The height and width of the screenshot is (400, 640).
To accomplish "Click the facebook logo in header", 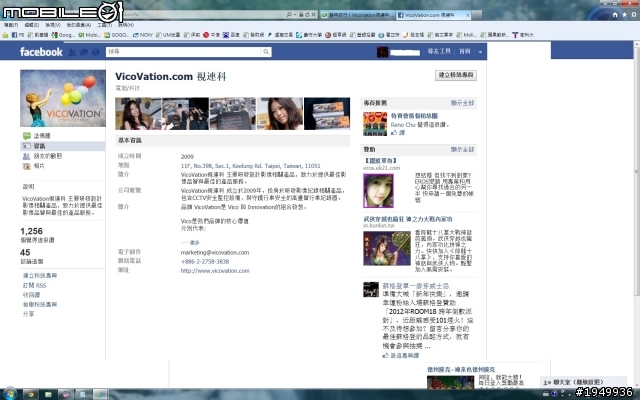I will (41, 52).
